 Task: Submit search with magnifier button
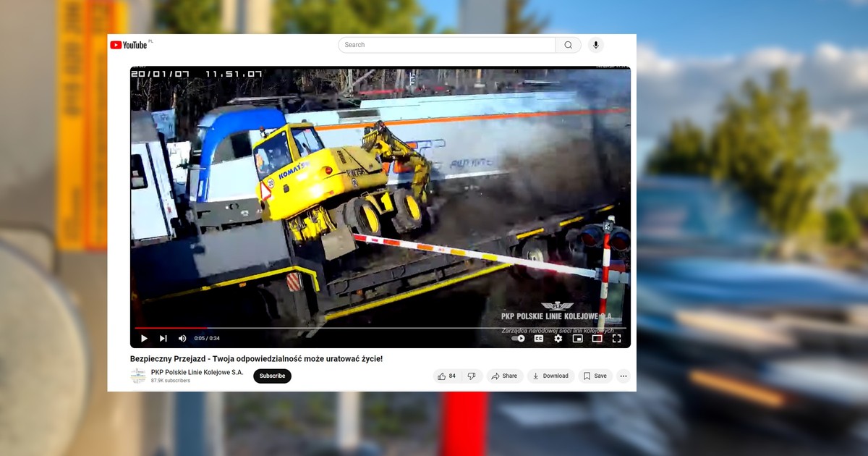coord(568,45)
